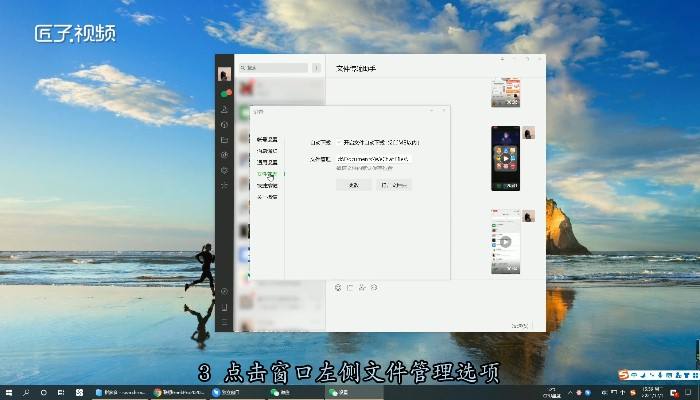Click the sender avatar beside bottom video
This screenshot has height=400, width=700.
pos(528,216)
